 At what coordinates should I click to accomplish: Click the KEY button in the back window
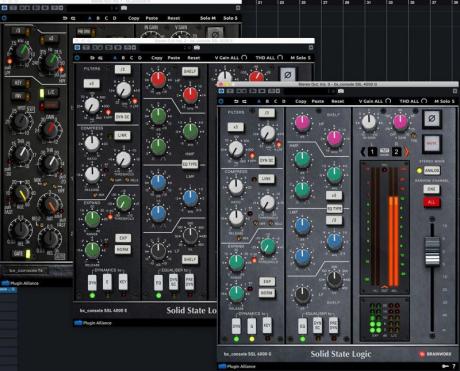[x=18, y=83]
